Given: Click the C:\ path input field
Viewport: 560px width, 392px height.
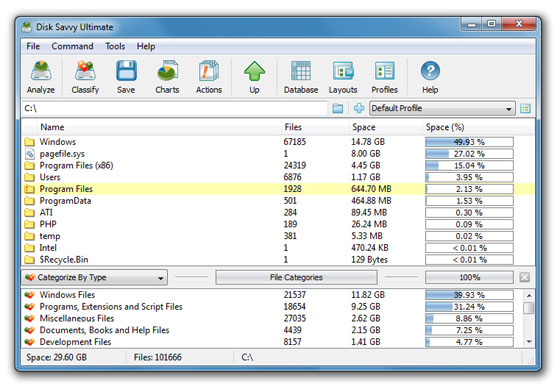Looking at the screenshot, I should 175,108.
